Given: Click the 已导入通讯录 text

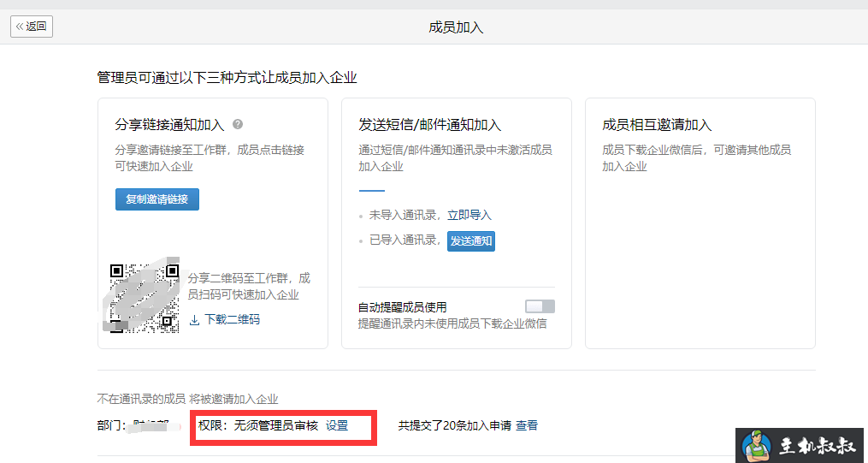Looking at the screenshot, I should (404, 240).
